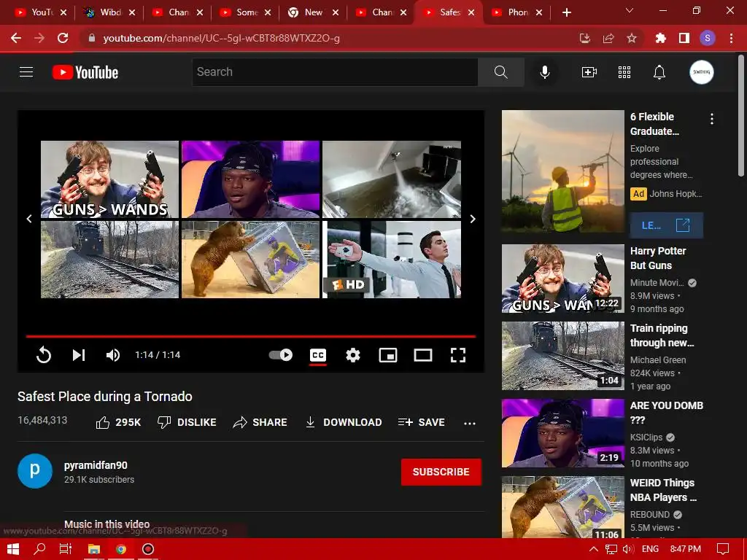This screenshot has width=747, height=560.
Task: Replay the video
Action: click(x=43, y=355)
